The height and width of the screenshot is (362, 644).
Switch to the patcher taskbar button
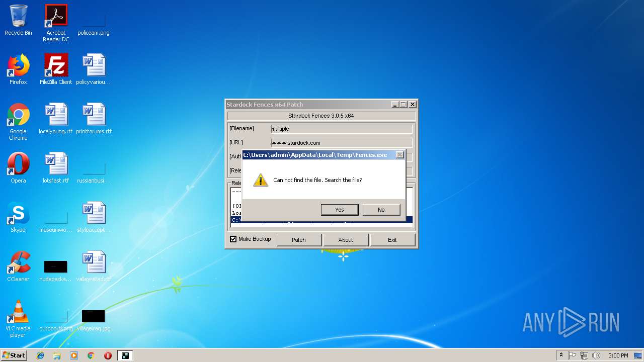(125, 355)
